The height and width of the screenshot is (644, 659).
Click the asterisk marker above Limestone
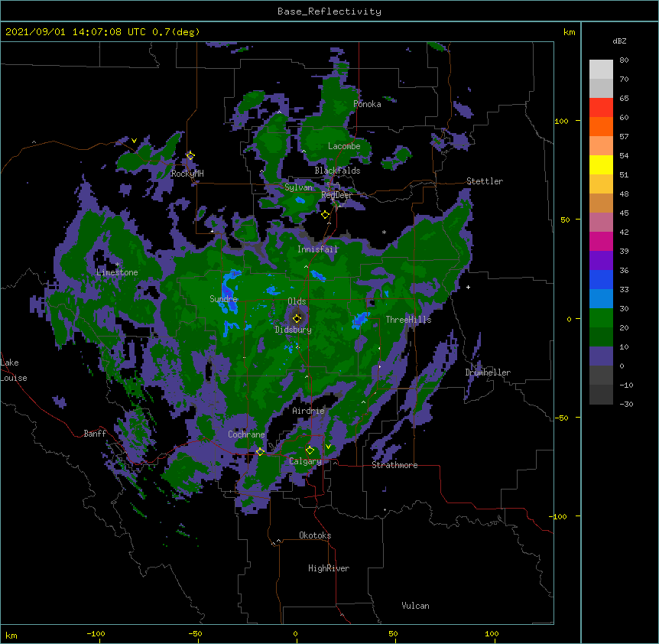(x=117, y=265)
